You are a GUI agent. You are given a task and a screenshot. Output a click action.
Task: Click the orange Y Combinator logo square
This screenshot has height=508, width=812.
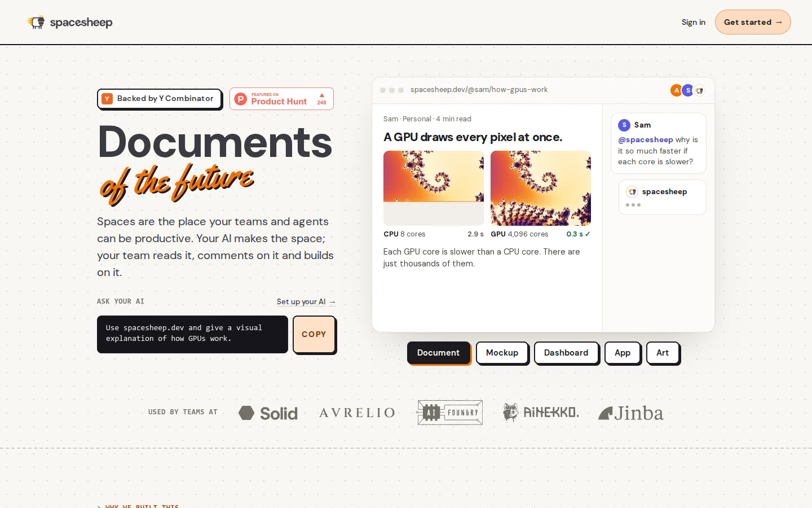[107, 99]
